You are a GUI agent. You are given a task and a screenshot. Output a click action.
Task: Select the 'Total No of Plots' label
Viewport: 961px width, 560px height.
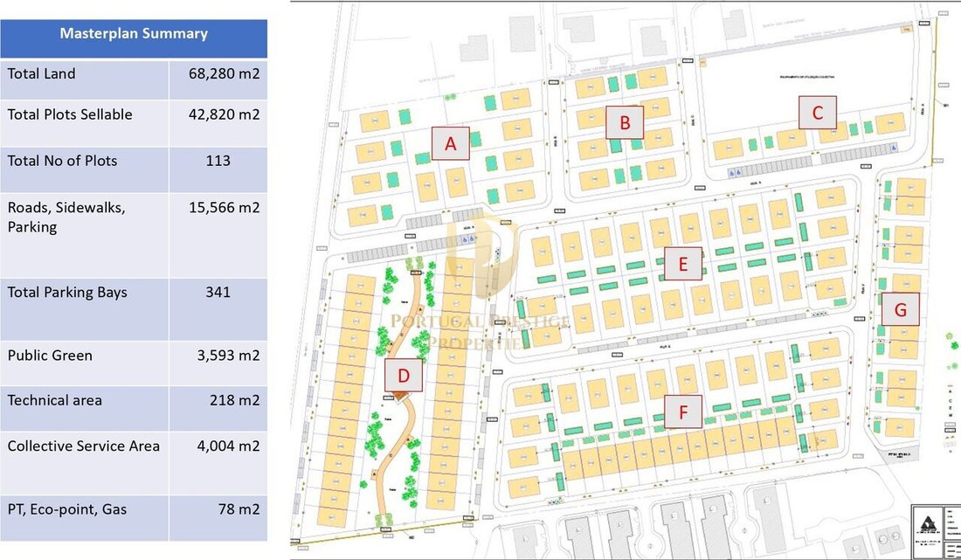pos(63,161)
